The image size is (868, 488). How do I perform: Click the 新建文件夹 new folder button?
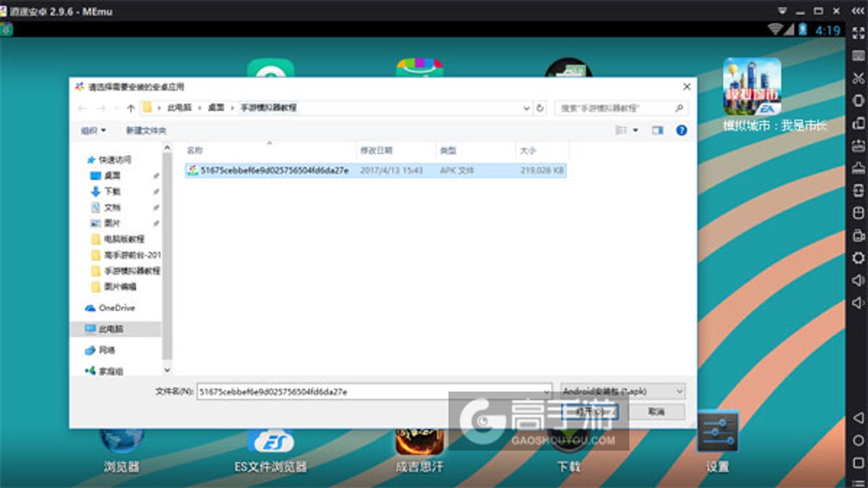click(x=146, y=130)
